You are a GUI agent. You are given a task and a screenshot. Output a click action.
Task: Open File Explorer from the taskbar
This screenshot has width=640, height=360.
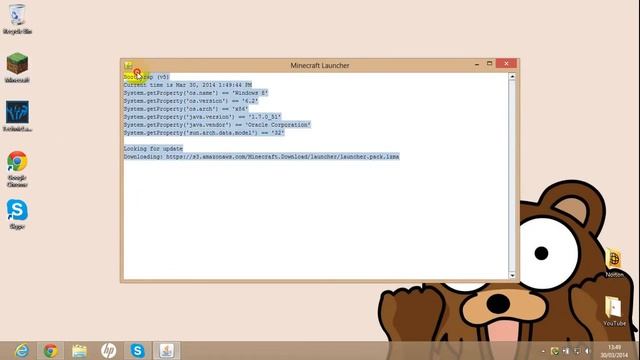click(79, 351)
